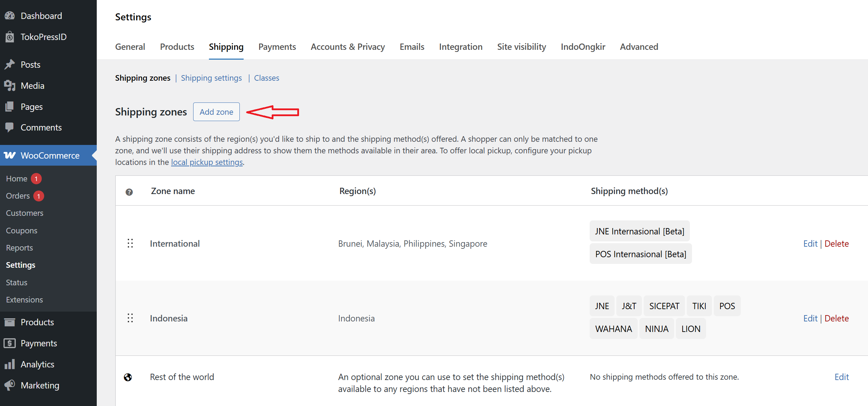This screenshot has height=406, width=868.
Task: Click the SICEPAT shipping method tag
Action: [x=664, y=306]
